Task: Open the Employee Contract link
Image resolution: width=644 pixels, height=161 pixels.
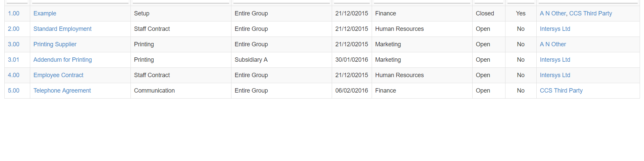Action: point(58,75)
